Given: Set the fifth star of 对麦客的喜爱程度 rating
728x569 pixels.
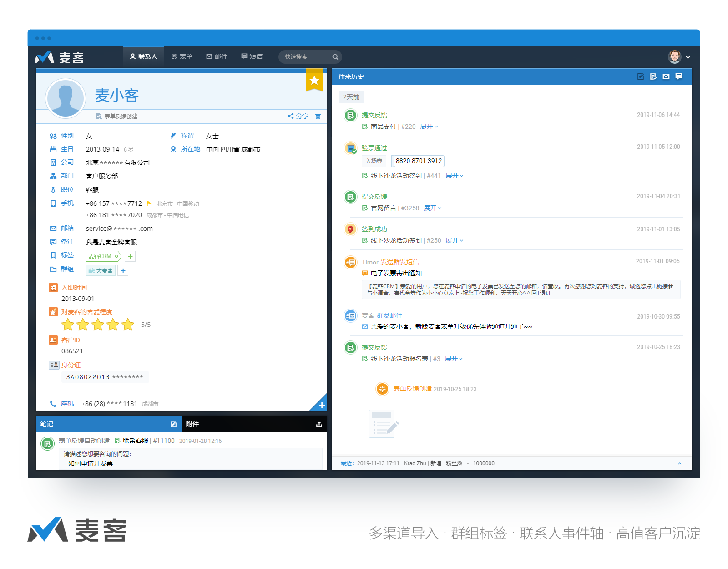Looking at the screenshot, I should [x=127, y=325].
